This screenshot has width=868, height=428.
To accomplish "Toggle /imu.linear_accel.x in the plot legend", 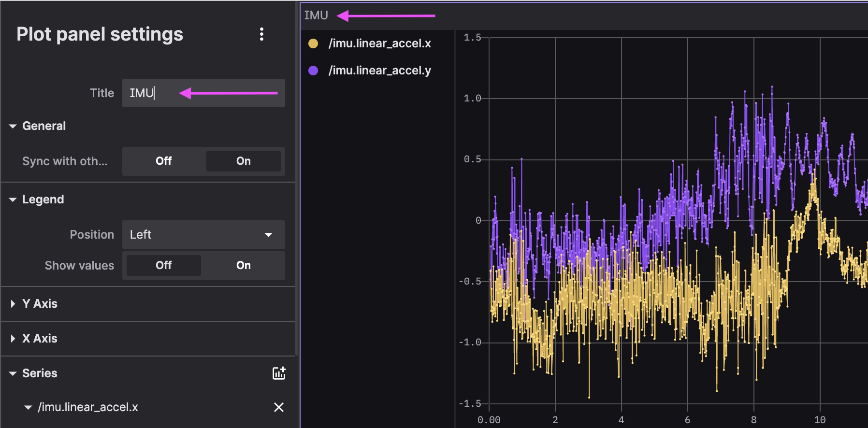I will pos(379,43).
